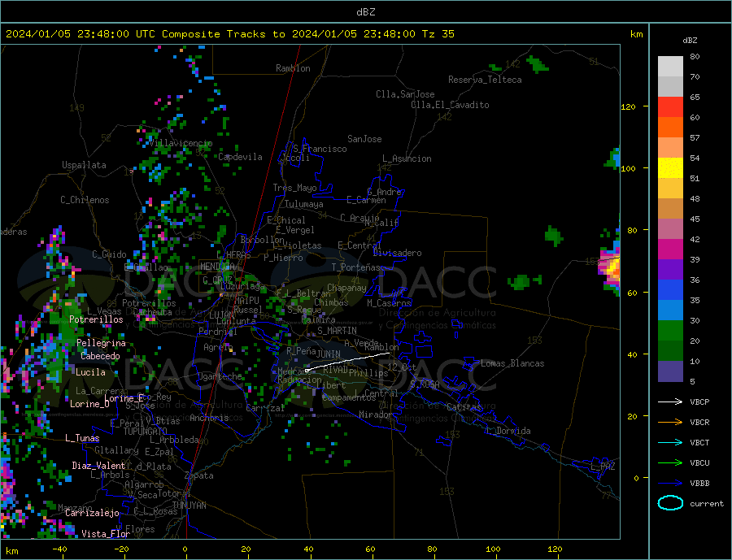Click the Carrizal map label
This screenshot has width=732, height=560.
265,408
